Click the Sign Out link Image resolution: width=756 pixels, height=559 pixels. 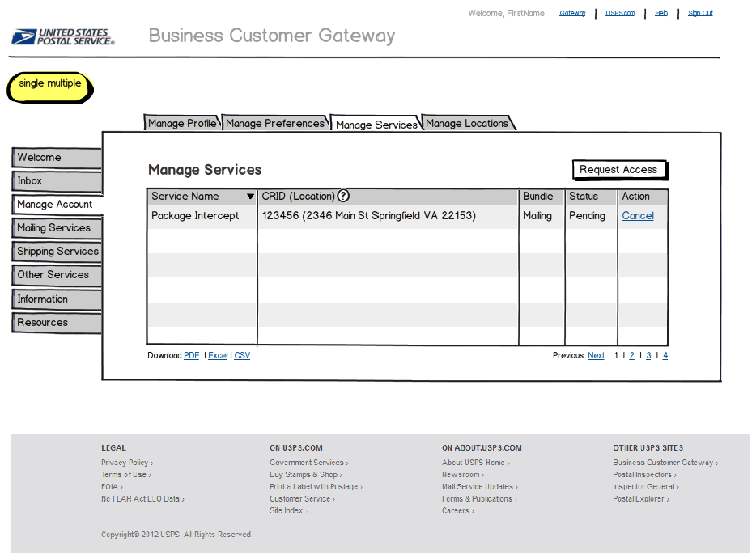(700, 13)
